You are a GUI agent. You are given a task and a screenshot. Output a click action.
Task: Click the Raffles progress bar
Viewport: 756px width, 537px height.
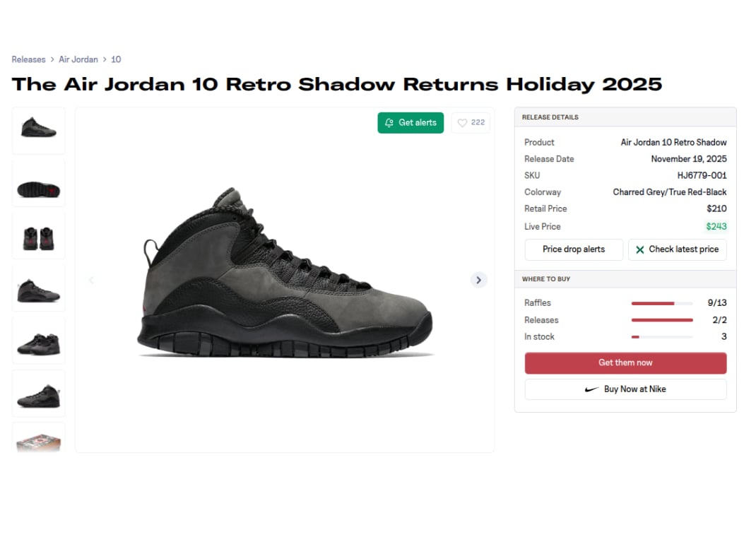(662, 302)
